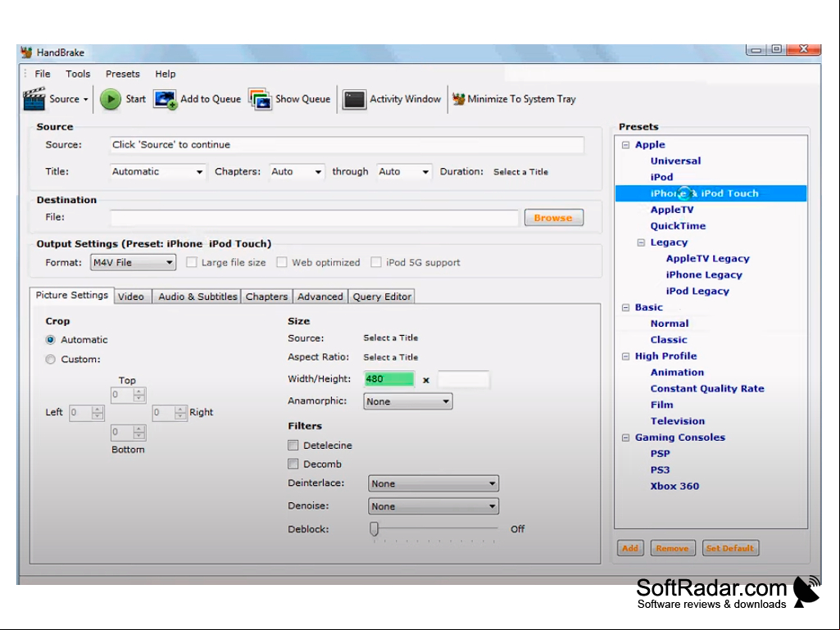
Task: Open the chapters 'through' end dropdown
Action: click(404, 172)
